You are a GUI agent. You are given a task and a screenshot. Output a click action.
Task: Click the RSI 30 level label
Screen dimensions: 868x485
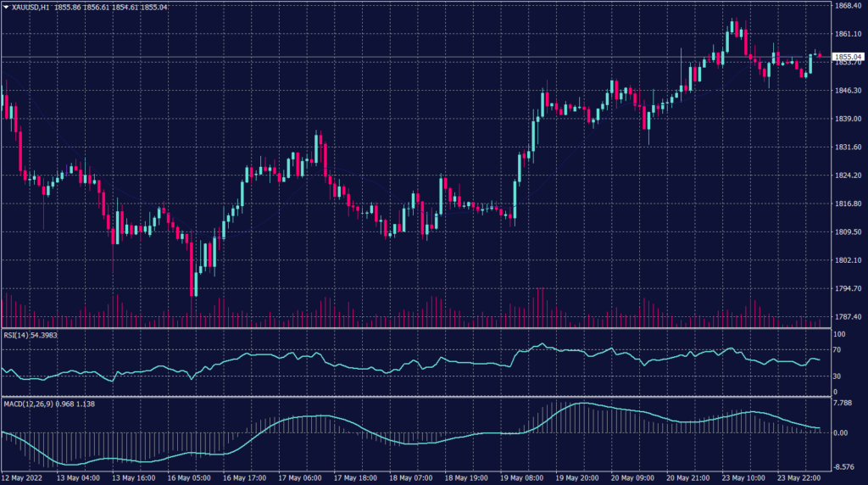click(x=837, y=376)
